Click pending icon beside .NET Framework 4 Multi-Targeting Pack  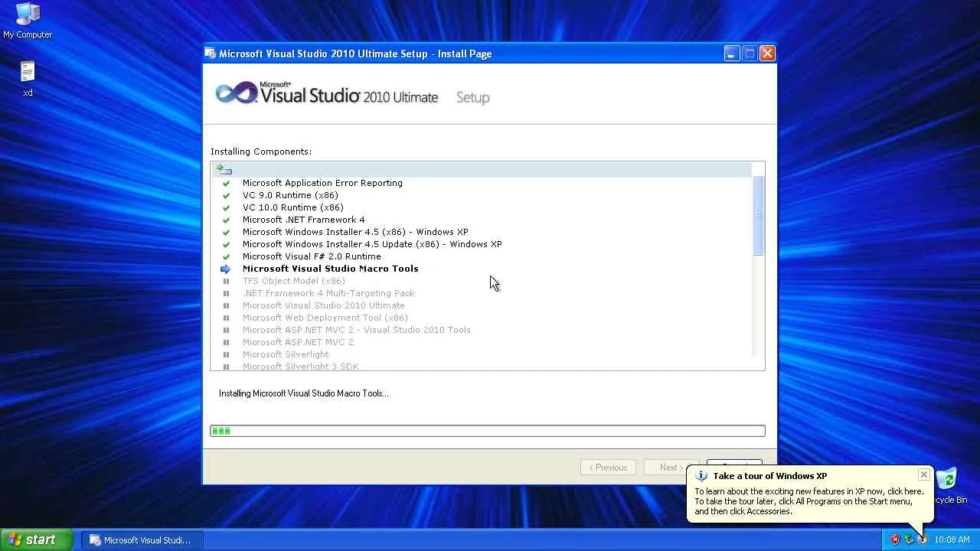(x=226, y=293)
